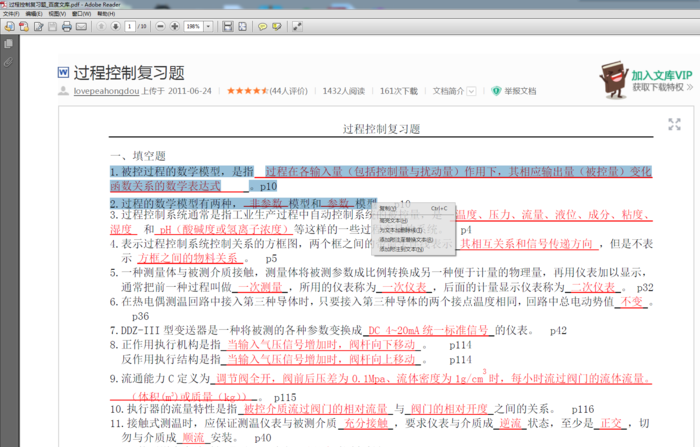Click red answer text 一次测量
700x447 pixels.
click(x=261, y=287)
